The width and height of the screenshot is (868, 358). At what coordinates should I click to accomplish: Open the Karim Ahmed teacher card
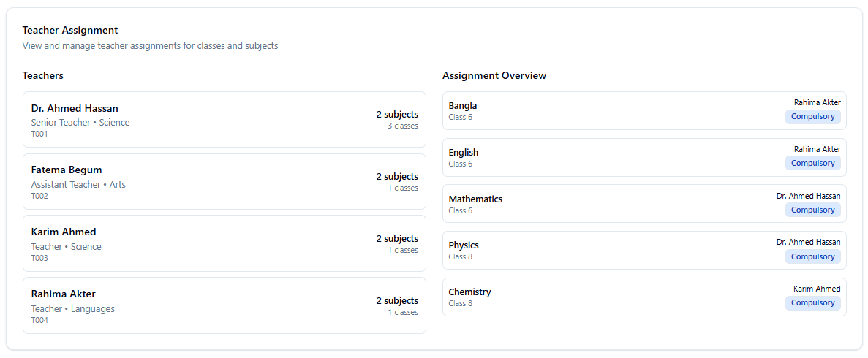point(224,243)
